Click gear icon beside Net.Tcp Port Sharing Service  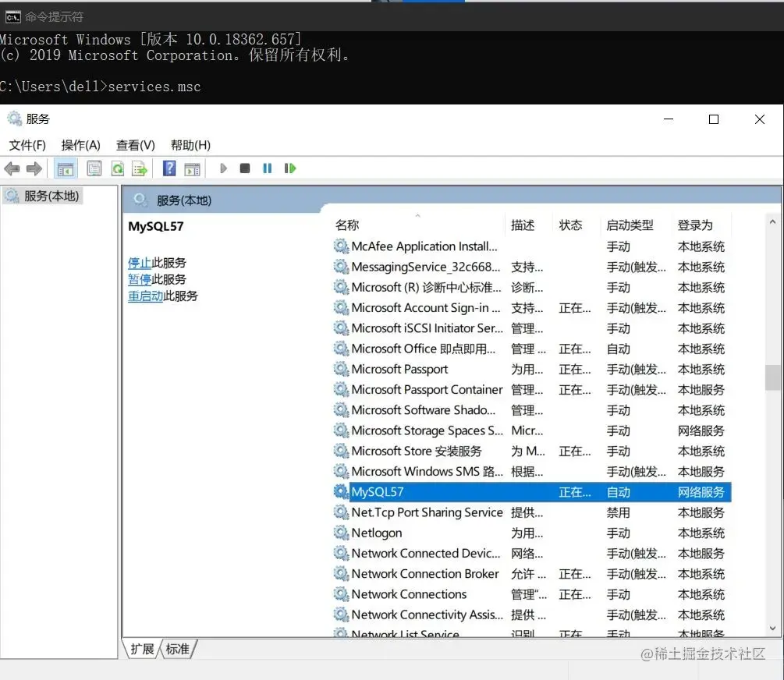tap(341, 512)
